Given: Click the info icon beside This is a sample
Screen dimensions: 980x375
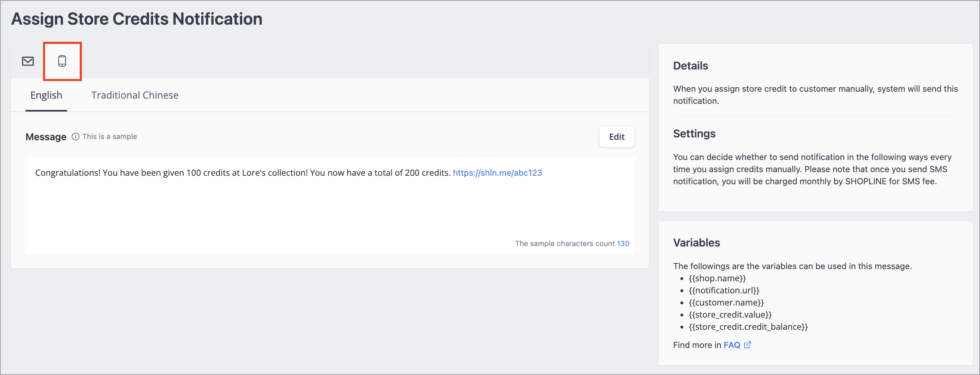Looking at the screenshot, I should (76, 137).
